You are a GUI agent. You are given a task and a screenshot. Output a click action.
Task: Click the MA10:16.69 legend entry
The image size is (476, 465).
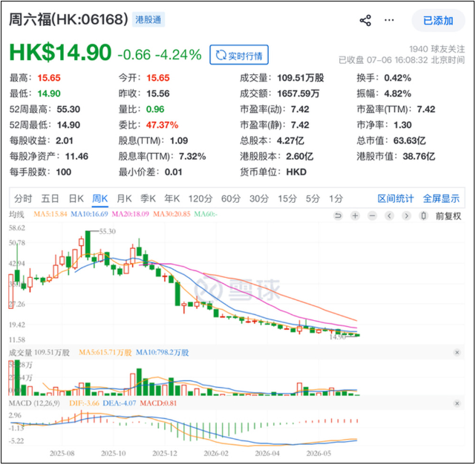(89, 214)
